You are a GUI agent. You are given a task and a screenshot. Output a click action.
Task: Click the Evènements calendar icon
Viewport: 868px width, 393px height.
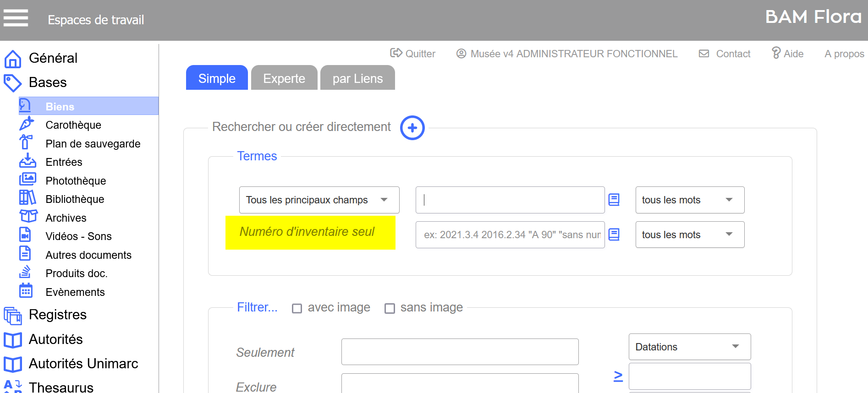click(26, 290)
